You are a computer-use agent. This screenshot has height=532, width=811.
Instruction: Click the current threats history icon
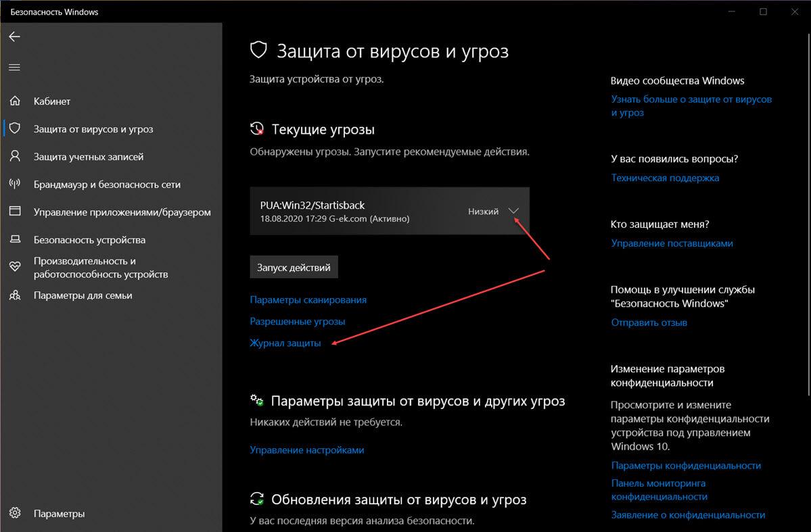[256, 128]
